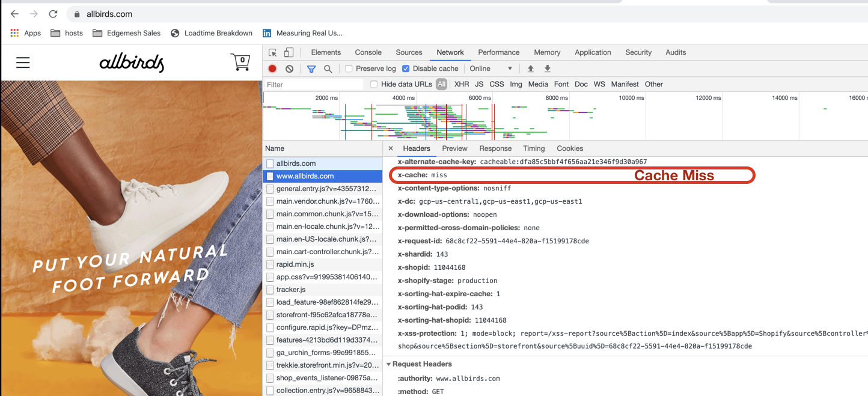
Task: Clear the network log
Action: click(x=289, y=69)
